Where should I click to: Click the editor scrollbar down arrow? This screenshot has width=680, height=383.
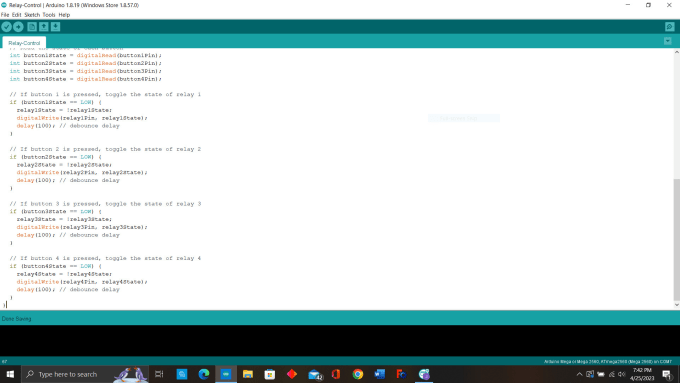click(677, 305)
